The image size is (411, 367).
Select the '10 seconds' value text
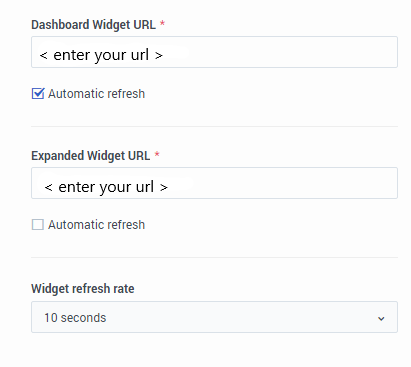(75, 318)
